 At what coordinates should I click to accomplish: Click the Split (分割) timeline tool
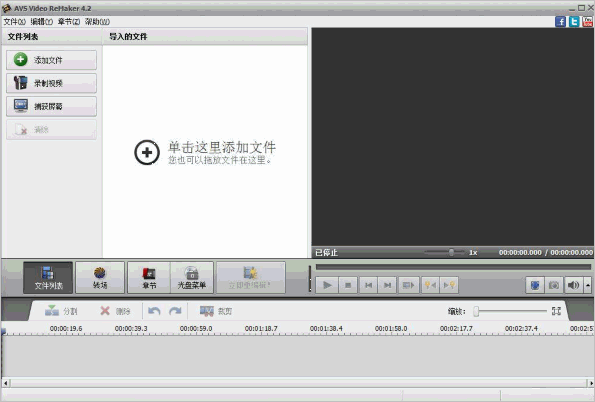point(61,311)
